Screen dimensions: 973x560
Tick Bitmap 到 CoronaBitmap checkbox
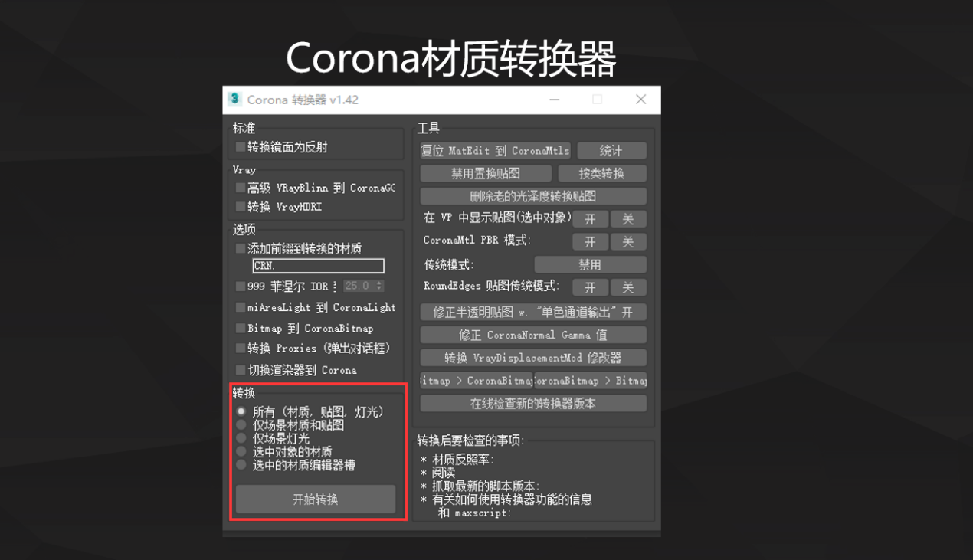click(241, 328)
